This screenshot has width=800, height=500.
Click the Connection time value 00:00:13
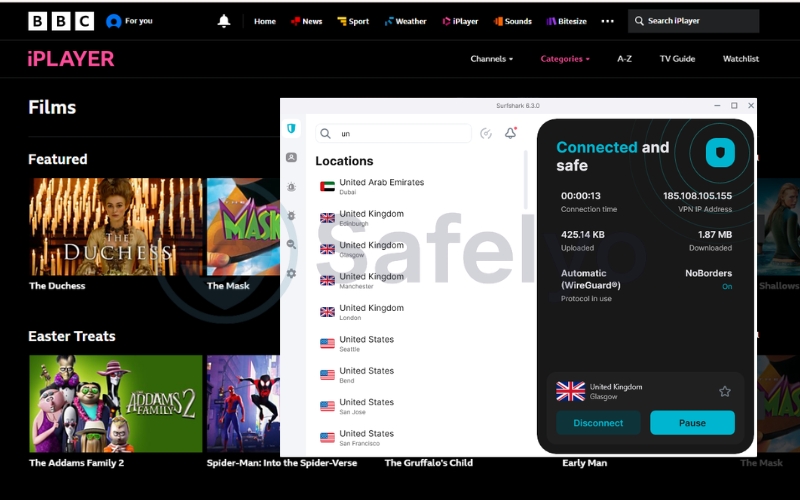pos(581,196)
